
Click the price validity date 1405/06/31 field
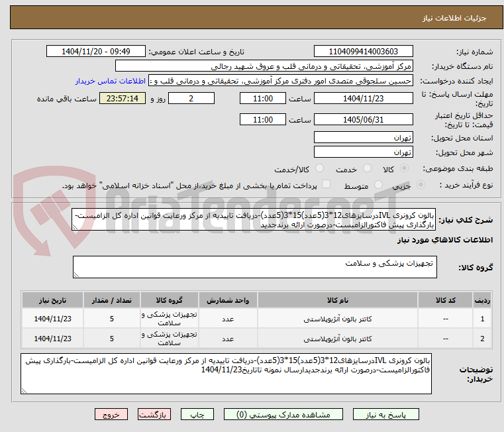(363, 120)
